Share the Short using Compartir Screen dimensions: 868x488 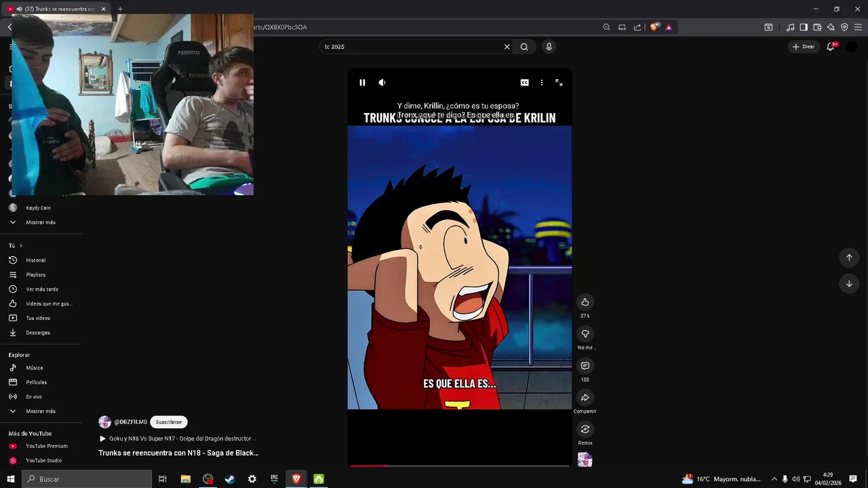click(585, 398)
